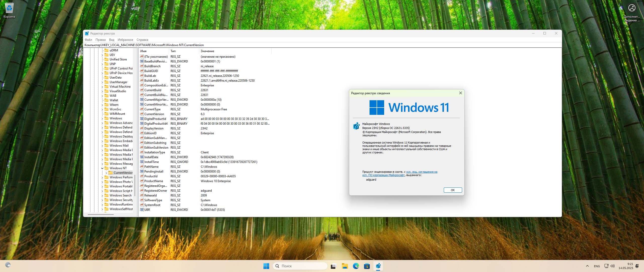Open Microsoft Edge from the taskbar
The image size is (644, 272).
point(356,266)
